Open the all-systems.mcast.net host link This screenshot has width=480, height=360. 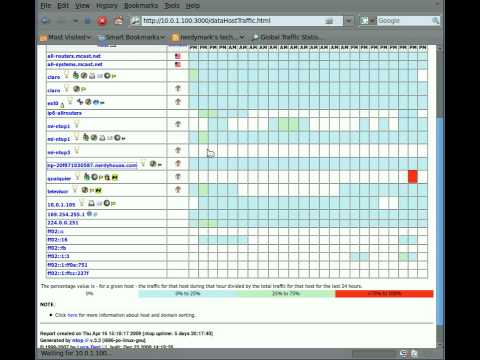(75, 64)
